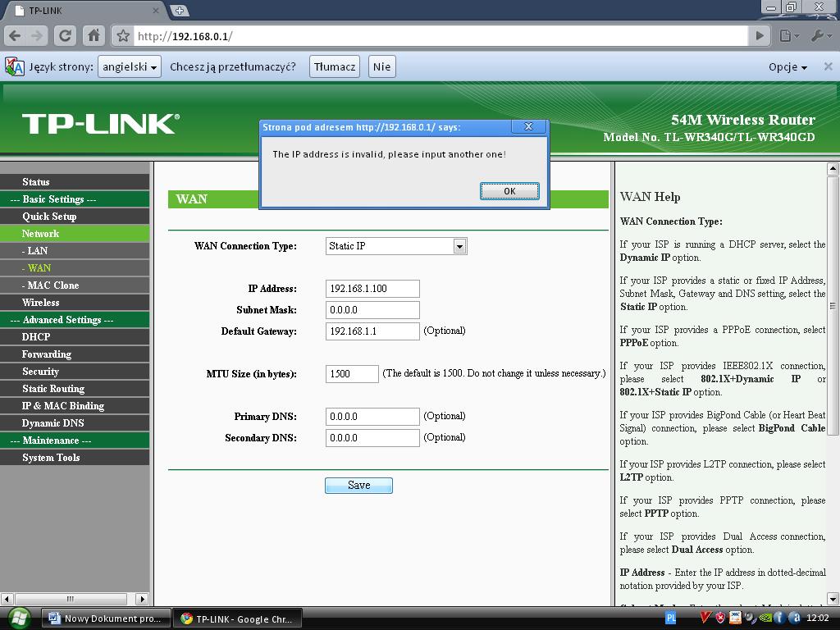This screenshot has width=840, height=630.
Task: Confirm the alert with OK
Action: click(x=509, y=190)
